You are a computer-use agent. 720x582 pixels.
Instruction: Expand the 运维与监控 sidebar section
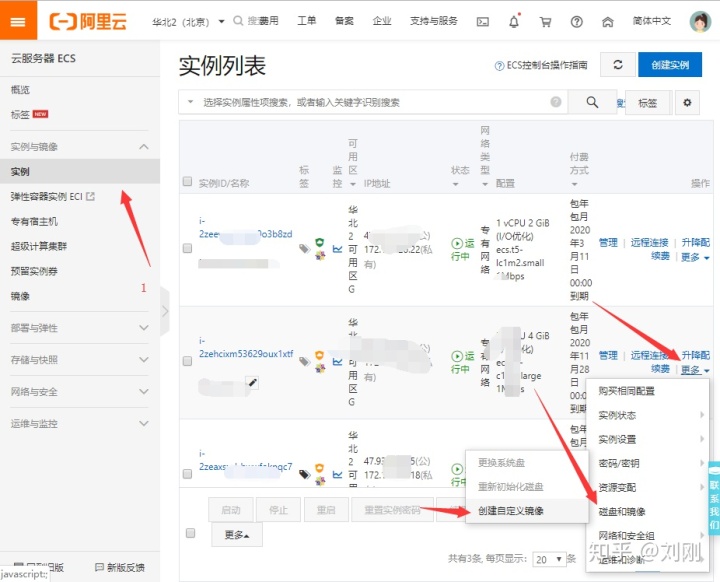point(80,423)
